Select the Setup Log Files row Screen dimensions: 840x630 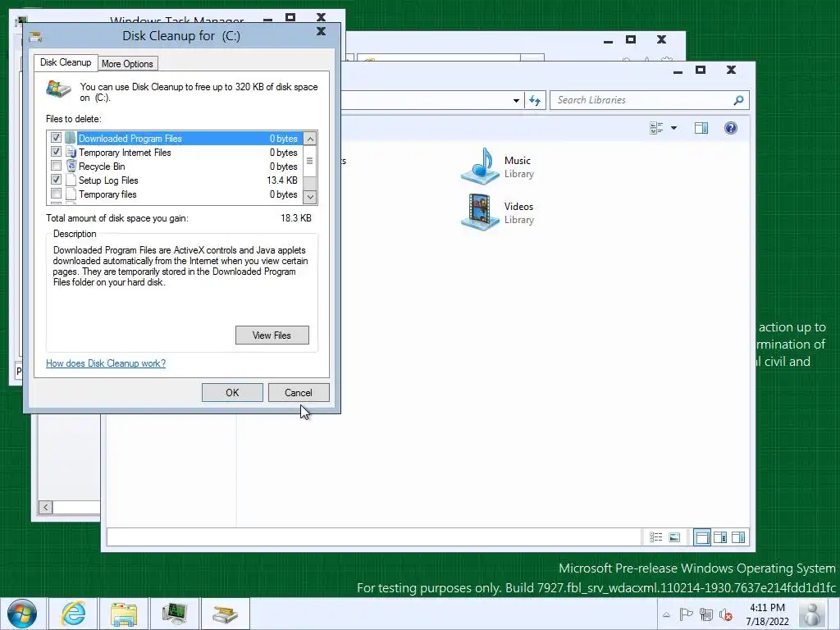[175, 180]
